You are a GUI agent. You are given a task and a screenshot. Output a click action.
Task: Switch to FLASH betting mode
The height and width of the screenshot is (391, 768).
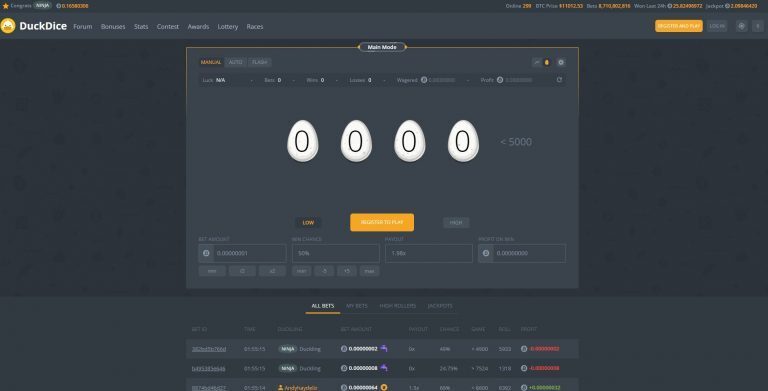point(260,62)
